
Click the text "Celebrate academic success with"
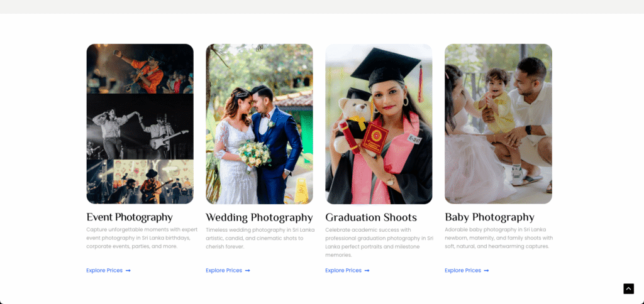(368, 230)
